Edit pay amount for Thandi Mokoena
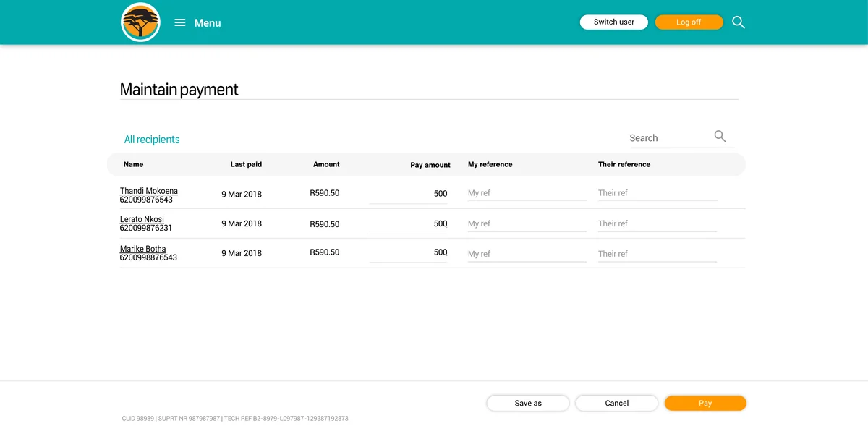The image size is (868, 426). [x=408, y=194]
